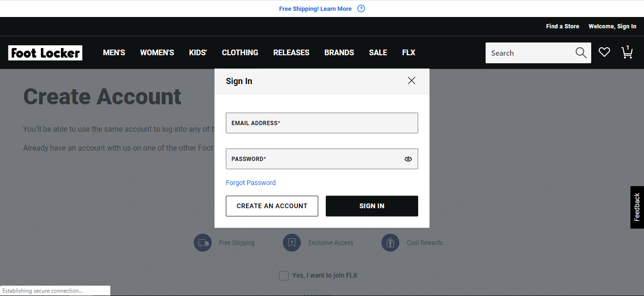Click the search magnifier icon
The height and width of the screenshot is (296, 644).
click(x=581, y=53)
